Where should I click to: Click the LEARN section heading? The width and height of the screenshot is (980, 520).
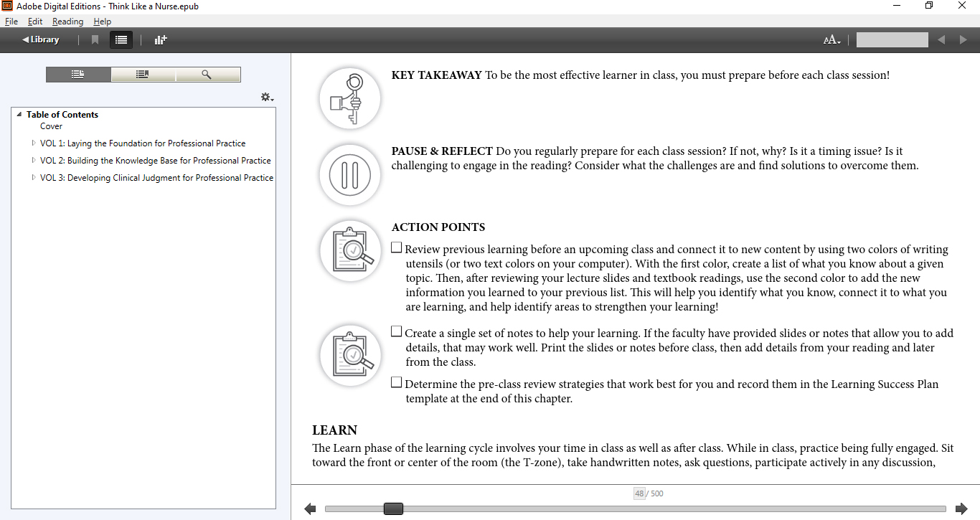pyautogui.click(x=335, y=430)
